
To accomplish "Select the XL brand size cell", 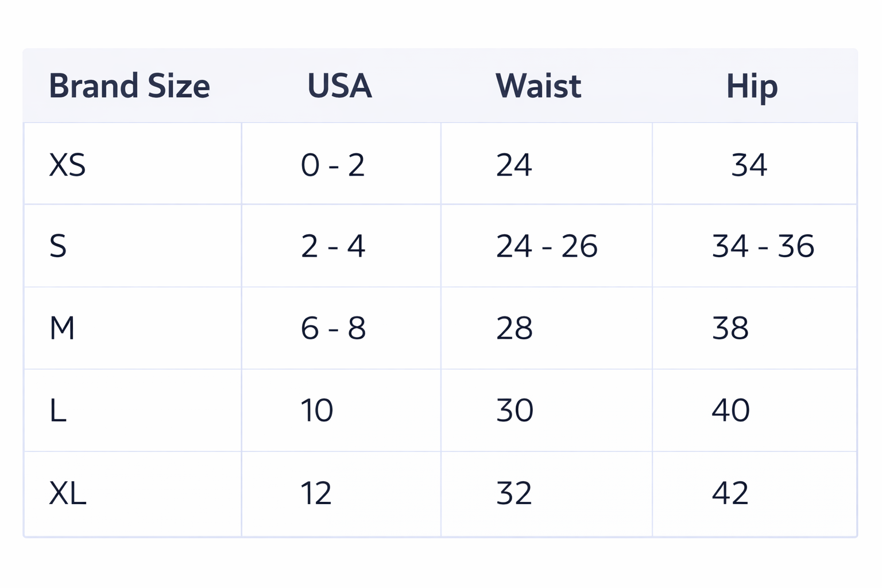I will 68,493.
